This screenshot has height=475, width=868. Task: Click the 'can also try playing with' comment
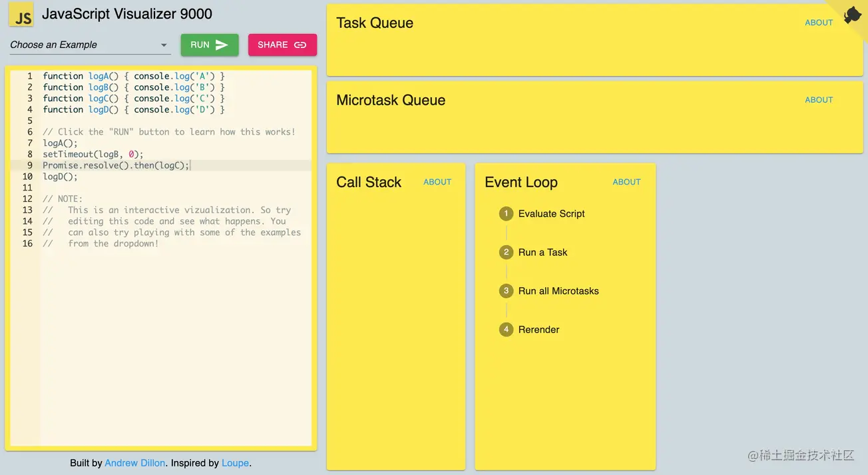(172, 233)
